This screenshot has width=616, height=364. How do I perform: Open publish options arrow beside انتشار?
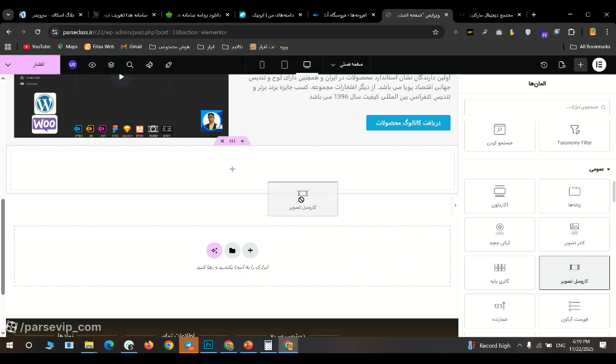(8, 64)
